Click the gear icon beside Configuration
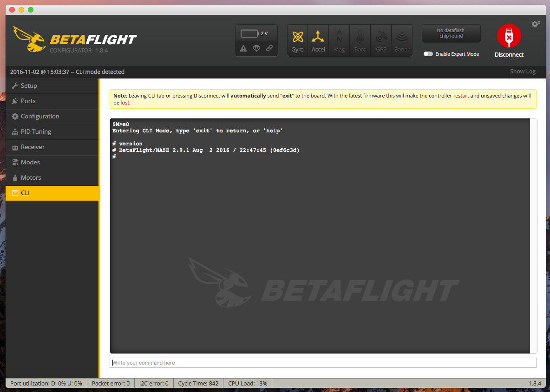This screenshot has width=550, height=392. pyautogui.click(x=15, y=117)
